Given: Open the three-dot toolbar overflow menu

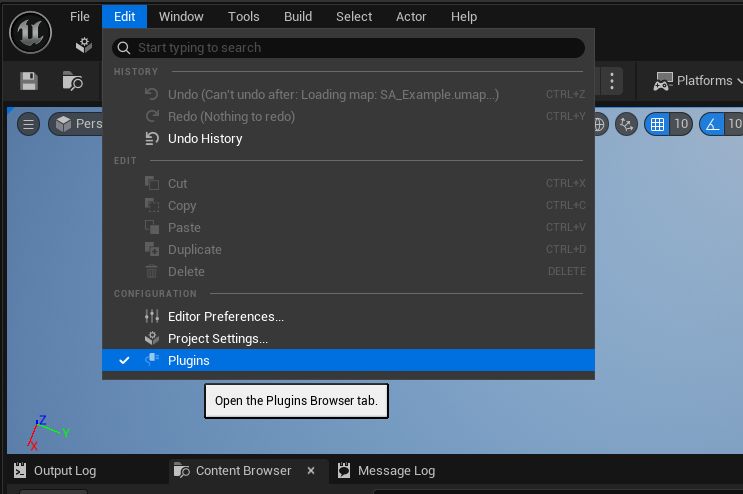Looking at the screenshot, I should click(612, 81).
